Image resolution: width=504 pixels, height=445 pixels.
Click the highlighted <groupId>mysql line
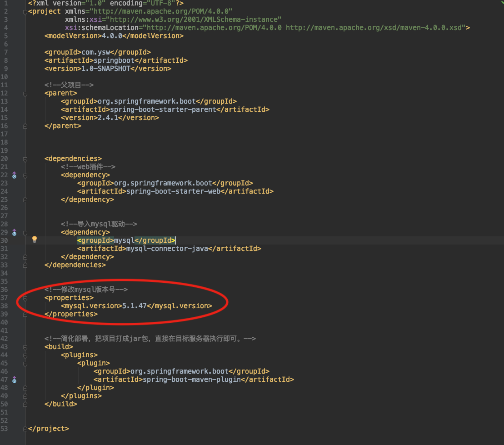click(x=126, y=240)
